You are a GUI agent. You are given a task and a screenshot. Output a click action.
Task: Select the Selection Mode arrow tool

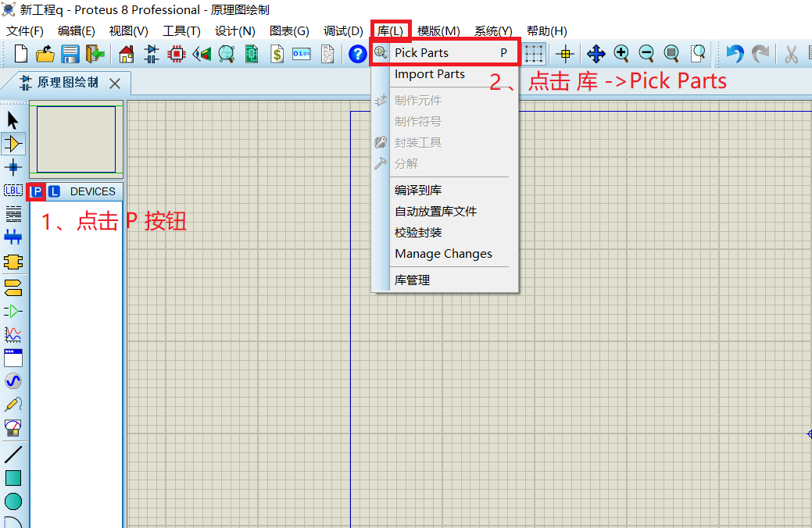(13, 120)
